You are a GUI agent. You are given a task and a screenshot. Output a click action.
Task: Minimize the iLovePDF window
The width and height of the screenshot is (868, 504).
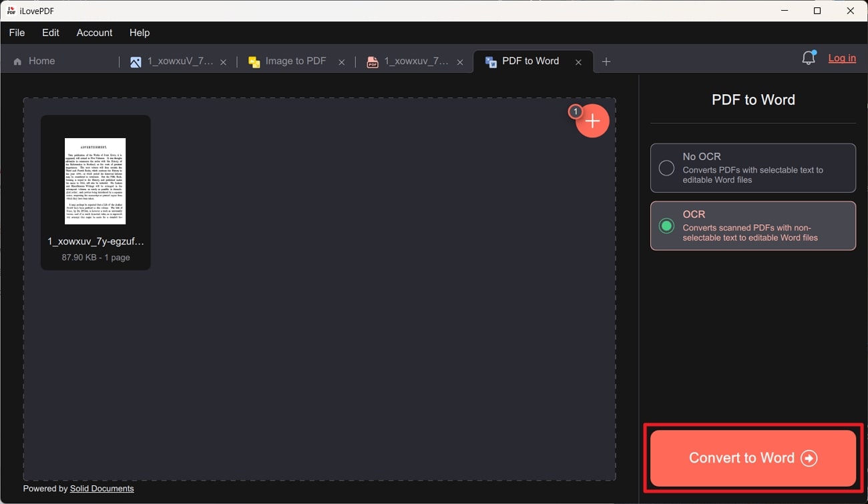point(784,11)
